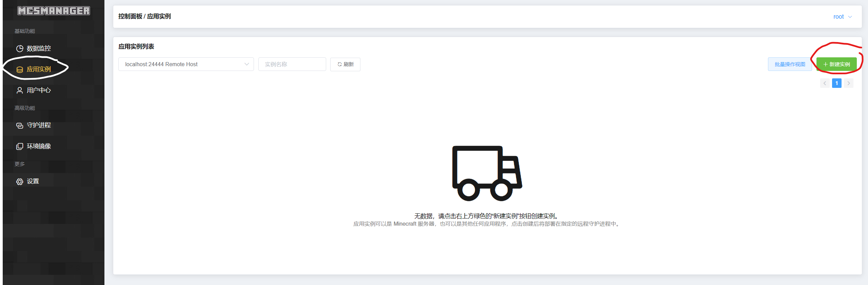
Task: Click the 应用实例列表 heading
Action: [136, 46]
